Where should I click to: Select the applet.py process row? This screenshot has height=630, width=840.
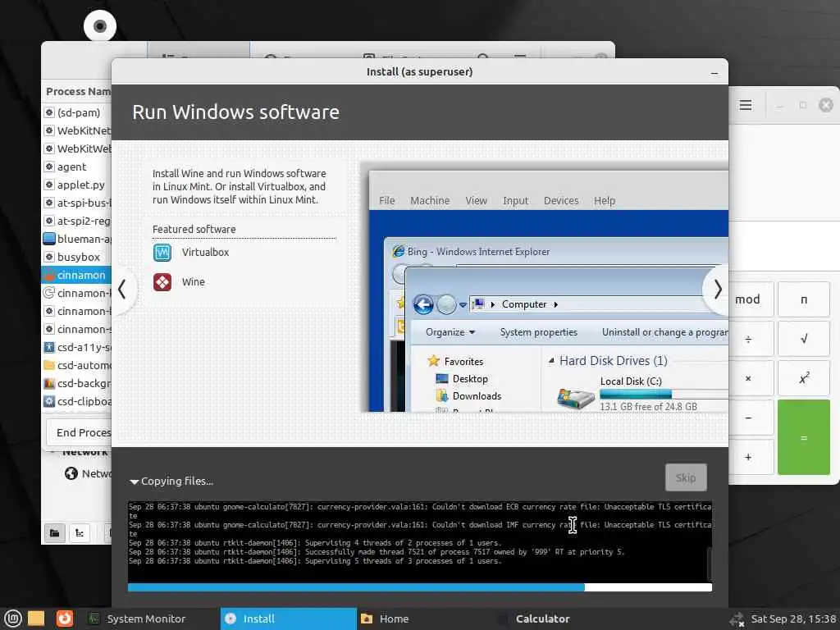point(76,185)
